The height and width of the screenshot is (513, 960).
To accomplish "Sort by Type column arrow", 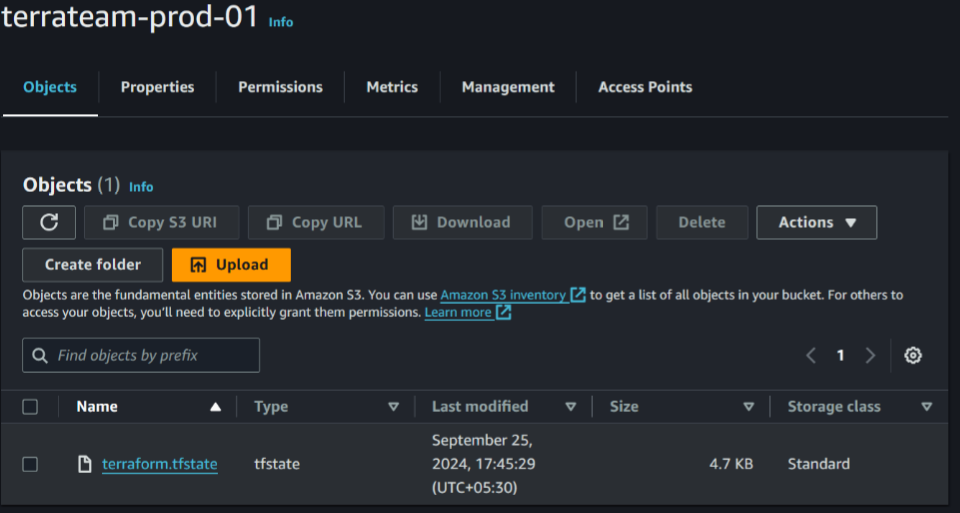I will pyautogui.click(x=394, y=407).
